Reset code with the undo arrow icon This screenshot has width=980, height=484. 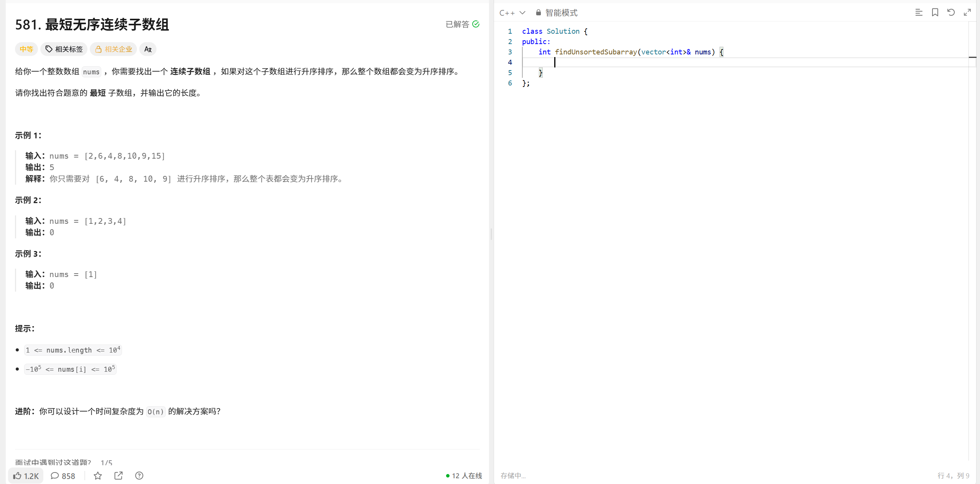point(951,13)
